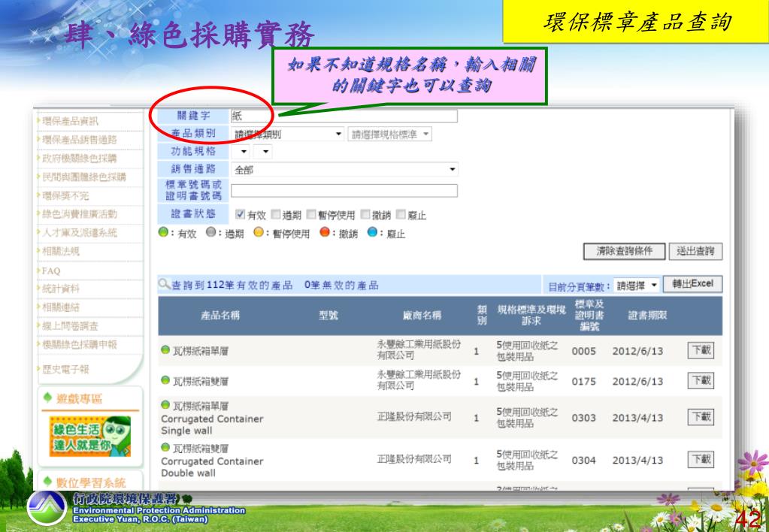769x532 pixels.
Task: Click the green diamond icon beside 數位學習系統
Action: 47,480
